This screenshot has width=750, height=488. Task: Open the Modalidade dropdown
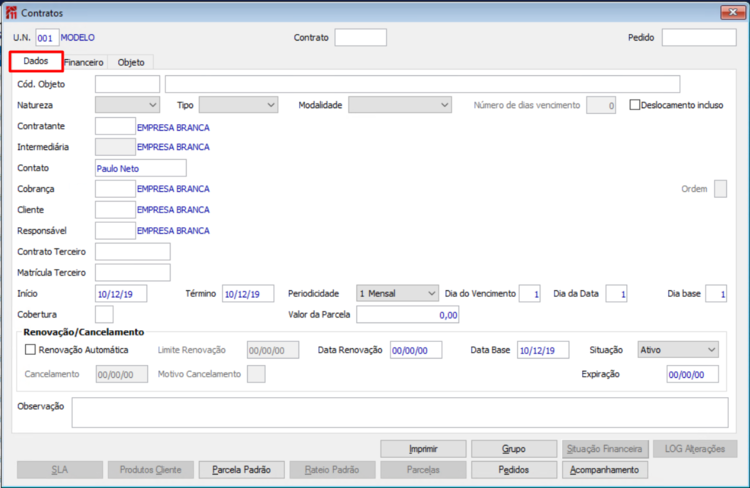(400, 105)
